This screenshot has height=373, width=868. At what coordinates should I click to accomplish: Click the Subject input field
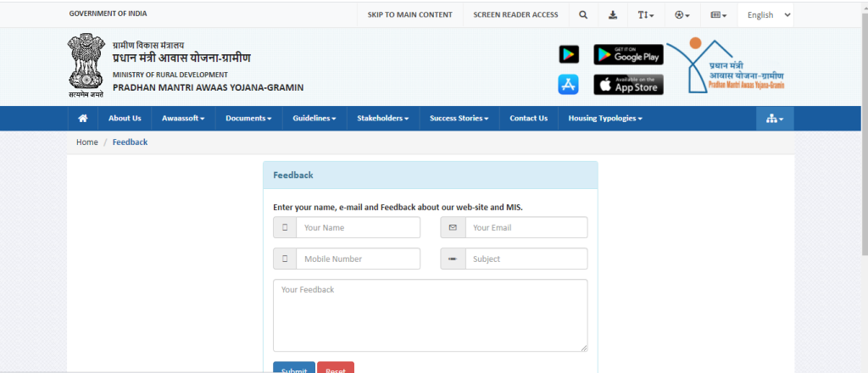(526, 259)
